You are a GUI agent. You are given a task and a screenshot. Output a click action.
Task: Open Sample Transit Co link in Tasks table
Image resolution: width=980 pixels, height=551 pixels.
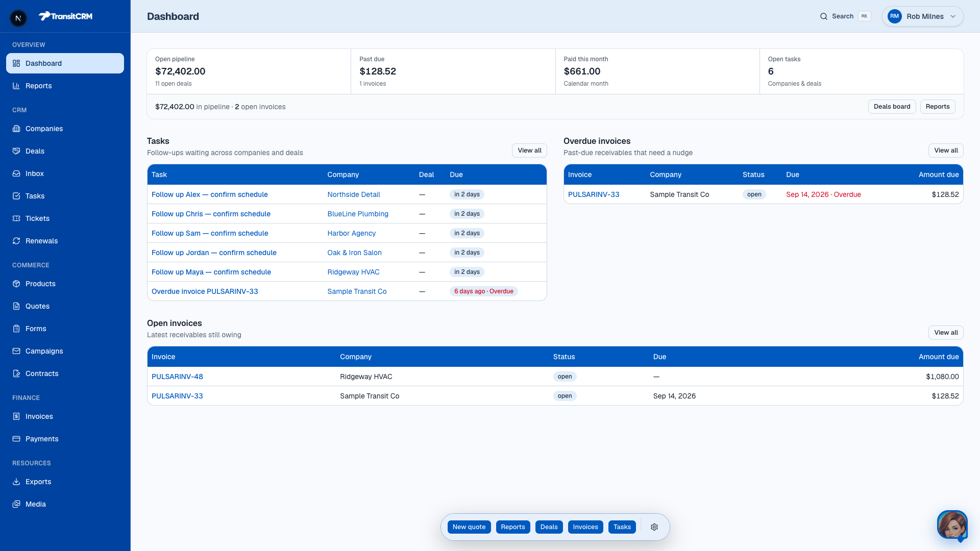pos(357,291)
